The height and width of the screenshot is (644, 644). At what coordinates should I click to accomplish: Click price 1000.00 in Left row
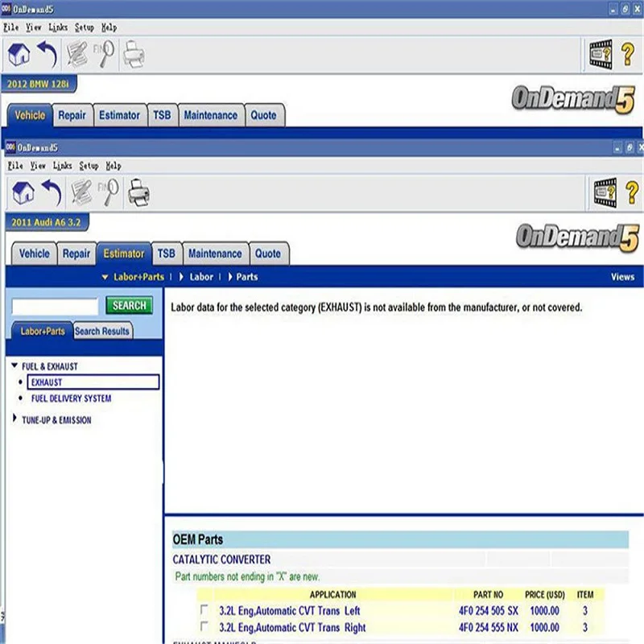(x=545, y=611)
